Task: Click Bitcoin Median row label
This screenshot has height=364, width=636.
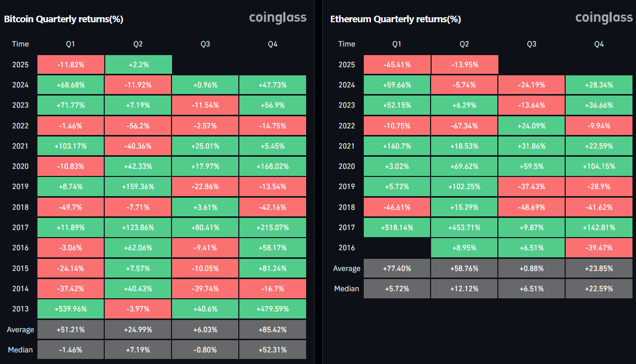Action: click(20, 350)
